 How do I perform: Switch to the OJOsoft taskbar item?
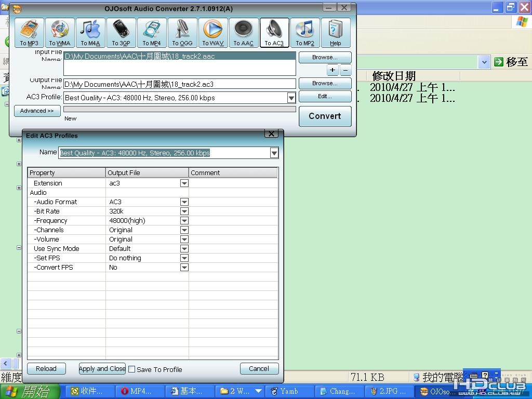436,391
